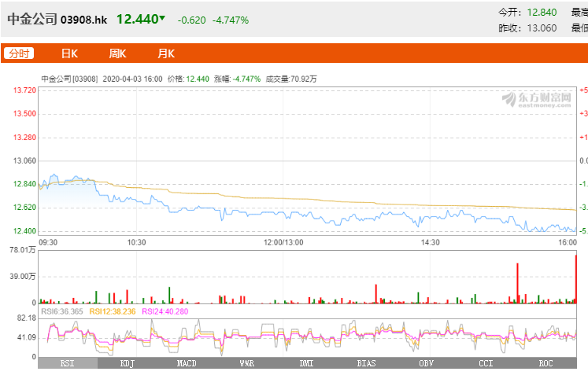Select the CCI indicator tab
This screenshot has width=588, height=375.
coord(486,363)
